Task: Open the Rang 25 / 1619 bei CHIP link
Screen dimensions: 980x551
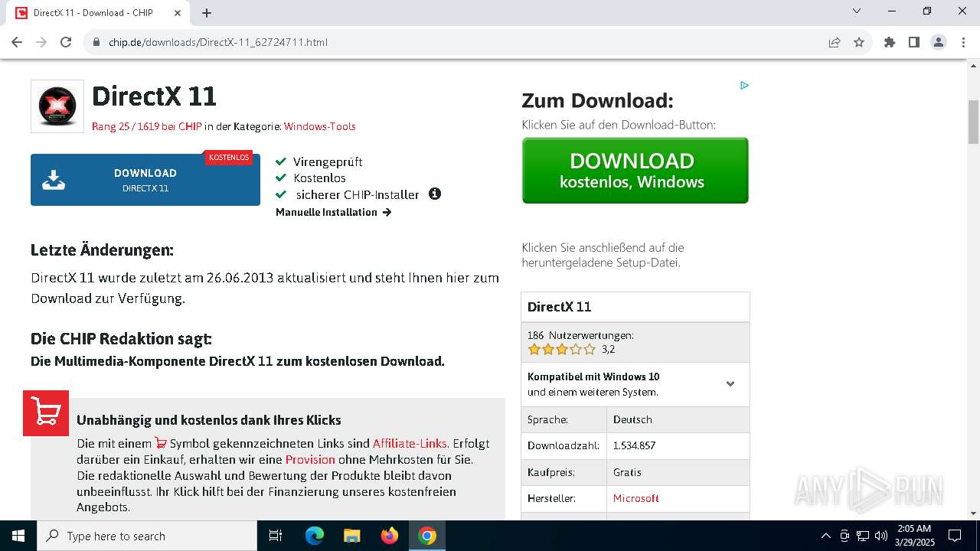Action: click(147, 126)
